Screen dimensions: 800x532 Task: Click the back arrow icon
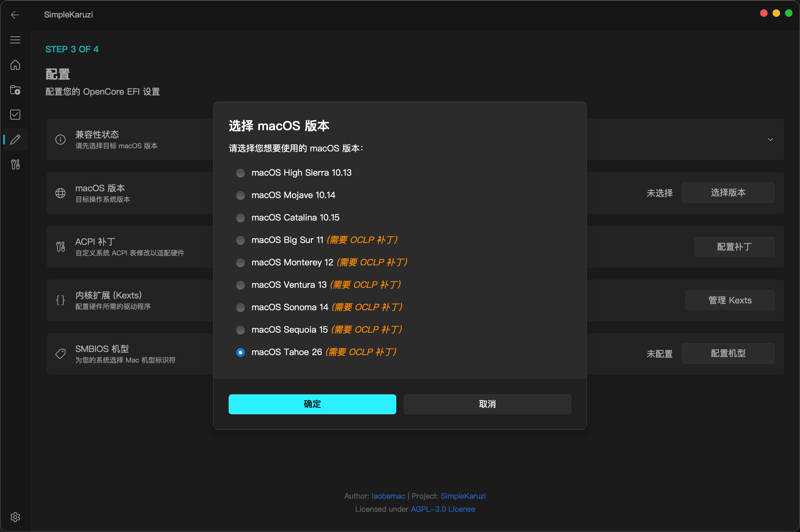(15, 15)
